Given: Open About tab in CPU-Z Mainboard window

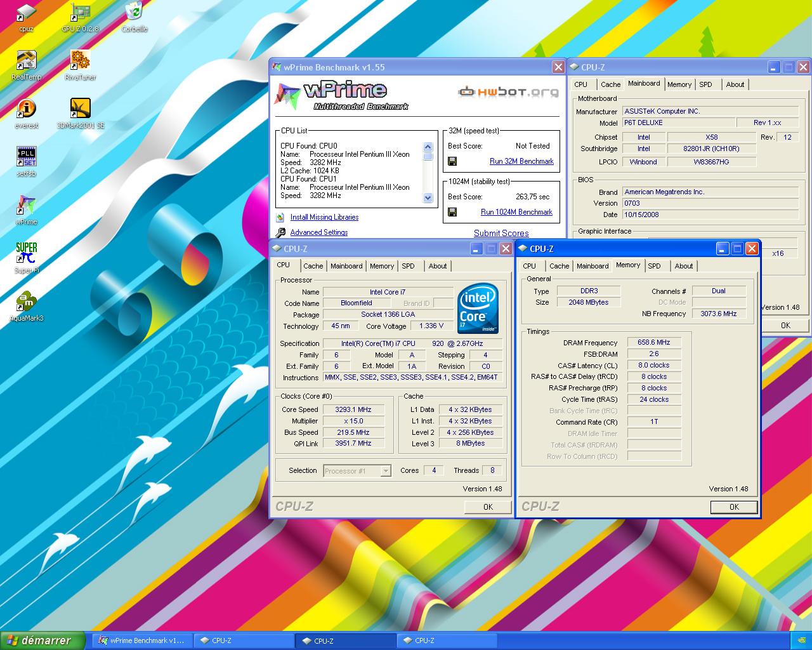Looking at the screenshot, I should click(x=735, y=84).
